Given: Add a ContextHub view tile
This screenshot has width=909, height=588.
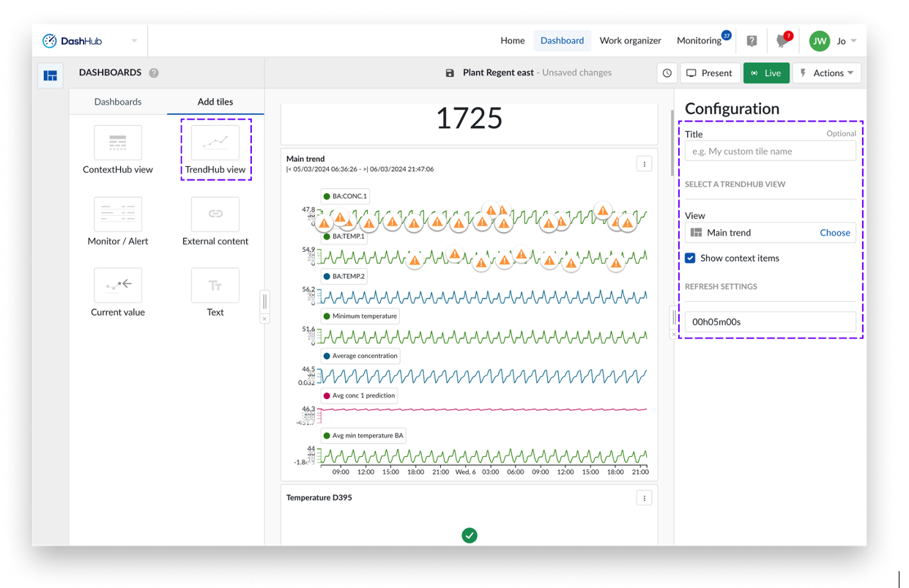Looking at the screenshot, I should tap(118, 144).
